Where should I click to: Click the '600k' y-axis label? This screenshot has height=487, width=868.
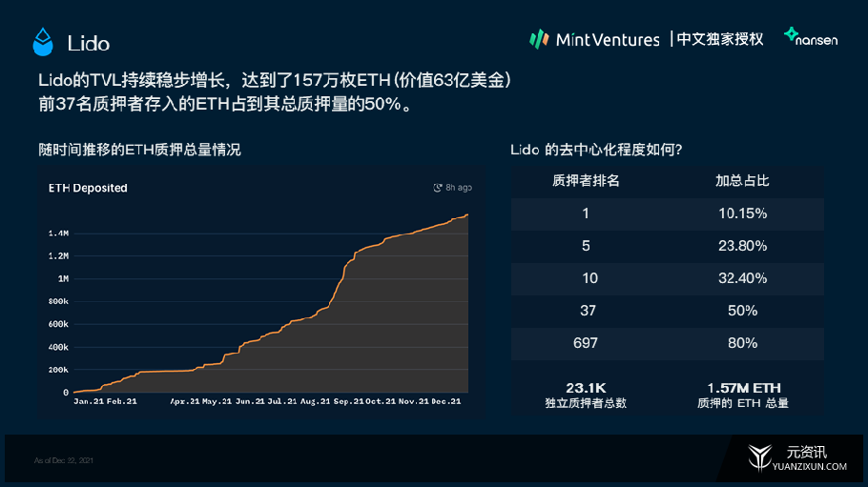click(59, 324)
